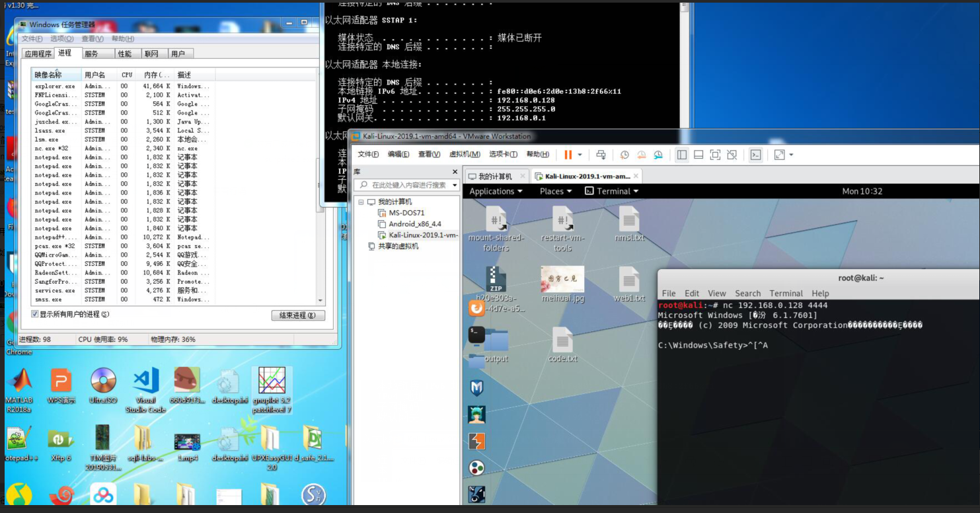Sort processes by 映像名称 column header
The image size is (980, 513).
click(x=57, y=75)
